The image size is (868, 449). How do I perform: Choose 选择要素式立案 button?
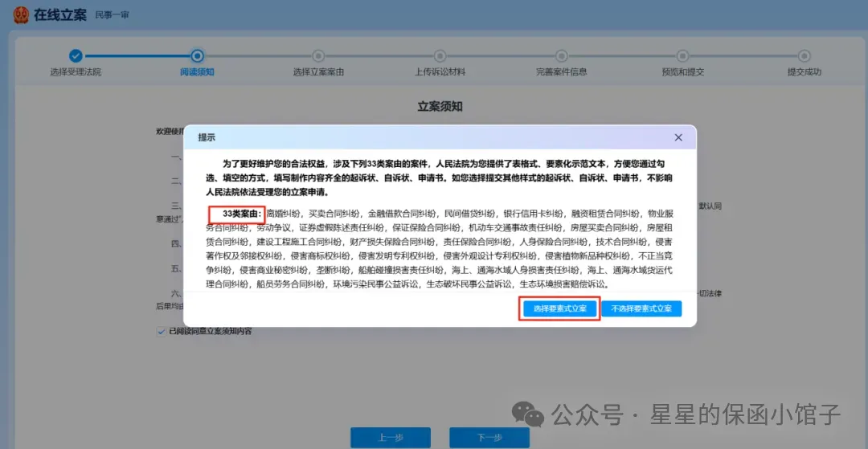pos(559,308)
